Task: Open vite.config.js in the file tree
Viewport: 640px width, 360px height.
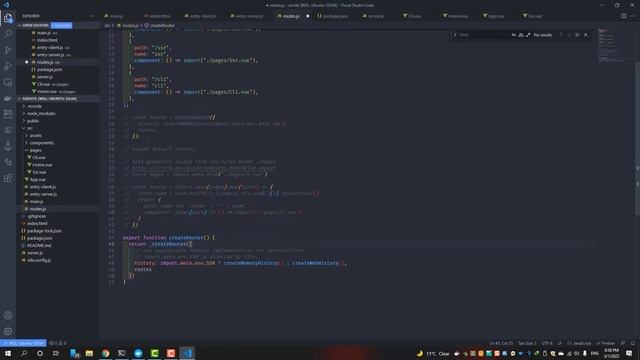Action: tap(39, 260)
